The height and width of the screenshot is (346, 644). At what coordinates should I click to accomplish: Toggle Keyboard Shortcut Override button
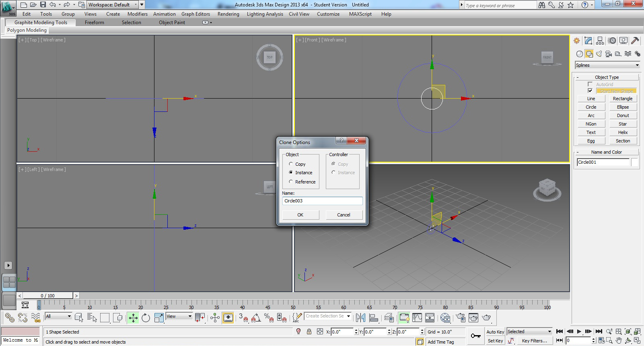pyautogui.click(x=228, y=318)
